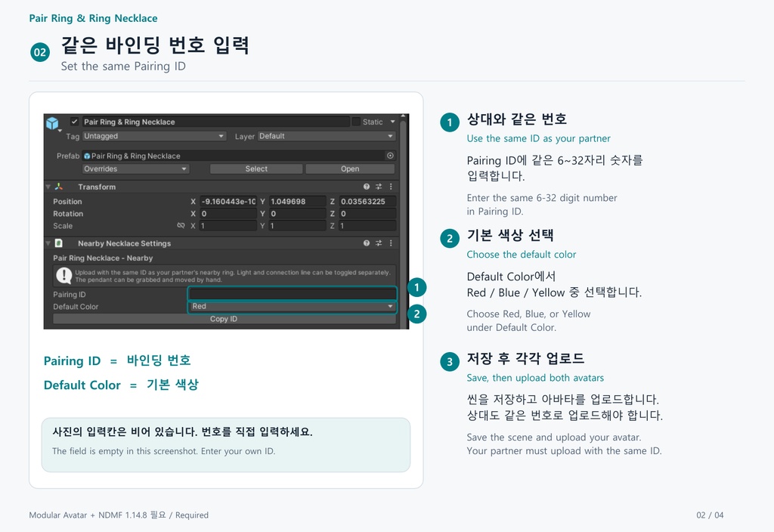Click the Position X value field
The width and height of the screenshot is (774, 532).
tap(228, 201)
